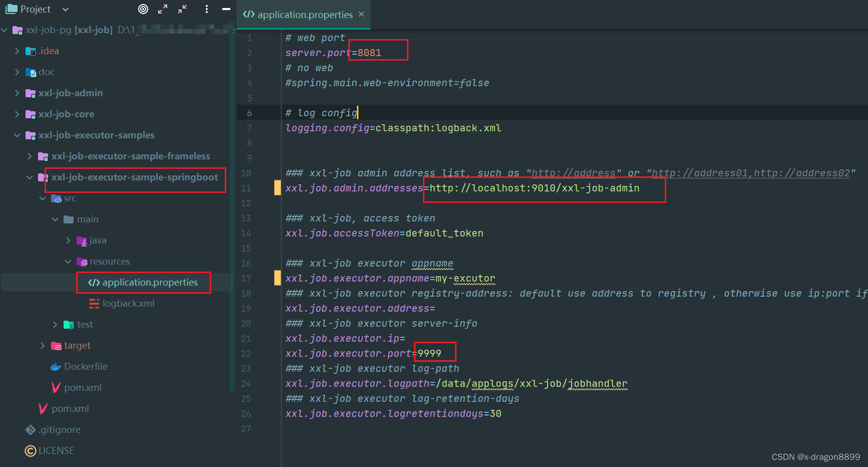Click the LICENSE copyright icon
Viewport: 868px width, 467px height.
tap(31, 451)
